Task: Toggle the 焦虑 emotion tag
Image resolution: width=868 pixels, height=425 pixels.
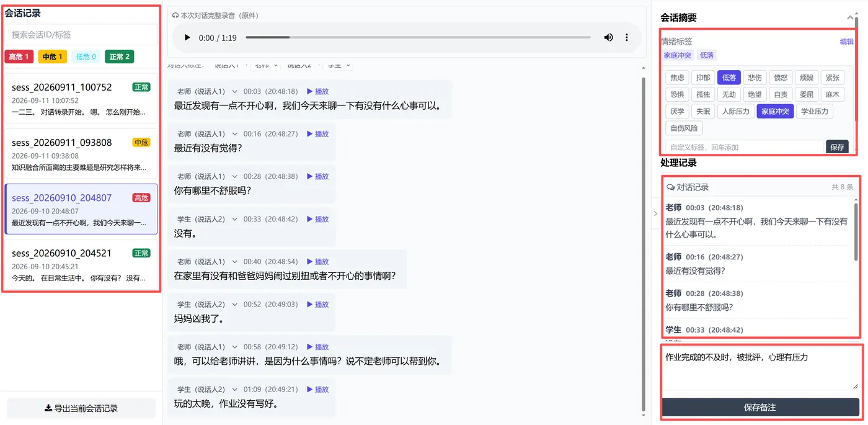Action: pos(677,78)
